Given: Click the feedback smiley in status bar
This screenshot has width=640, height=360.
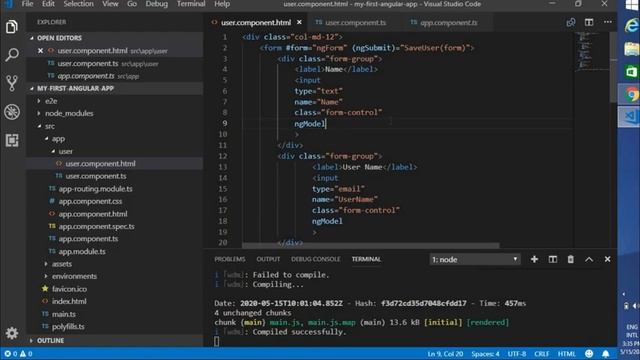Looking at the screenshot, I should (x=589, y=353).
